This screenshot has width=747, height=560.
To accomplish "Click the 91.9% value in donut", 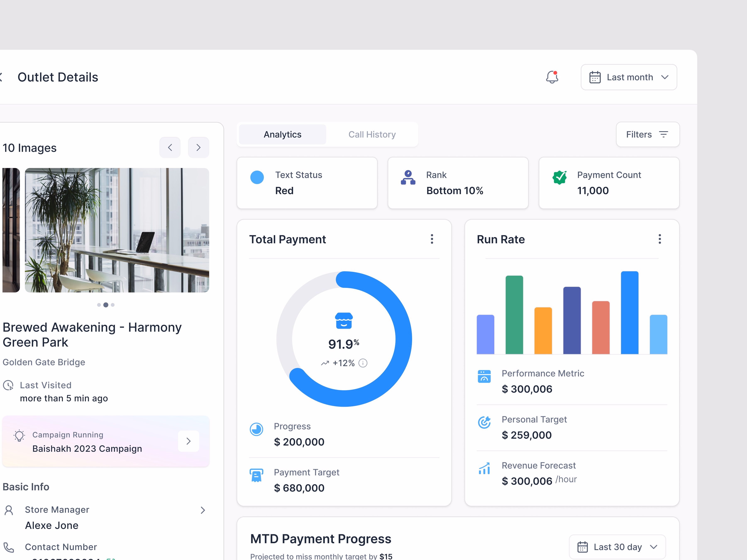I will click(343, 344).
